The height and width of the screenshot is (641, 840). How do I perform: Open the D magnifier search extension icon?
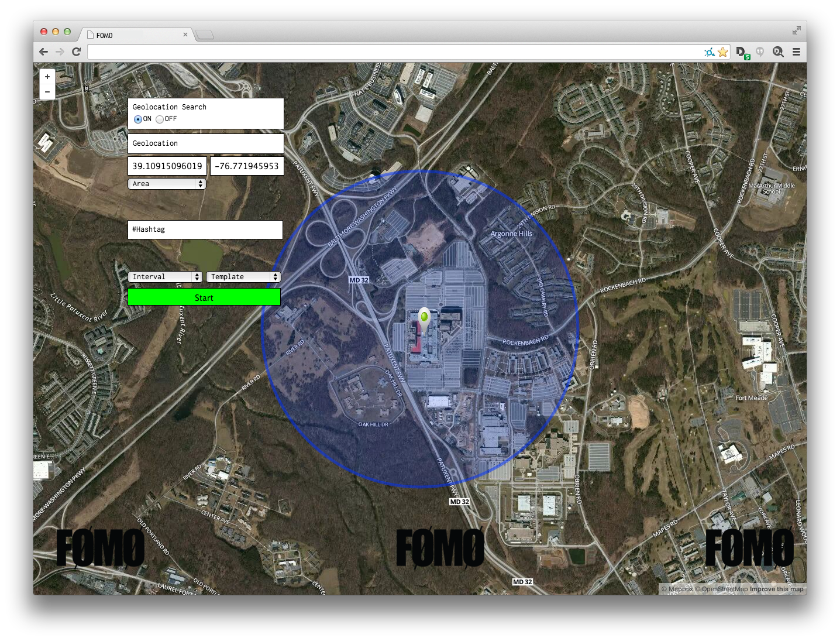coord(778,52)
